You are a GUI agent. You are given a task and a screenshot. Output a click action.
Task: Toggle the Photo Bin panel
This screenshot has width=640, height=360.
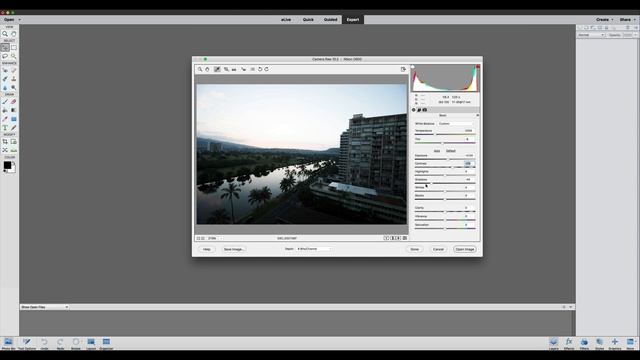point(8,344)
